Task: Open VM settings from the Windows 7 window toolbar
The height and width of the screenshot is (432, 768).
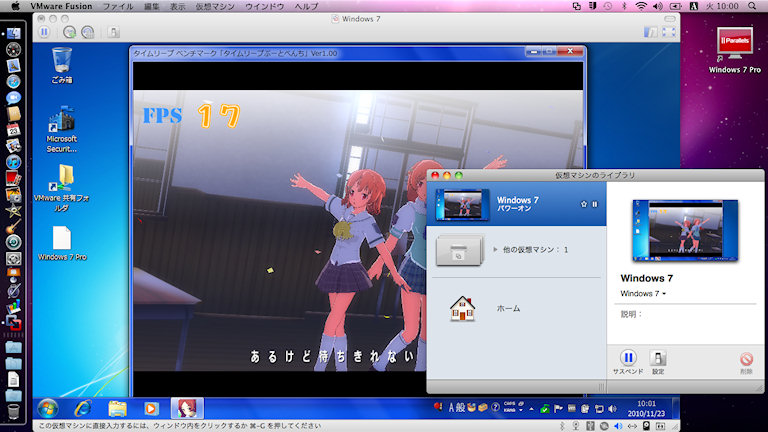Action: click(x=114, y=32)
